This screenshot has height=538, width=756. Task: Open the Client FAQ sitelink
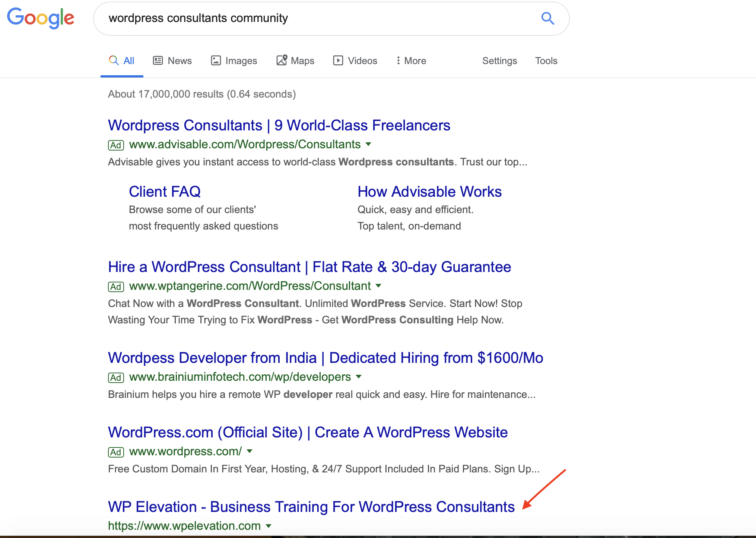click(165, 192)
